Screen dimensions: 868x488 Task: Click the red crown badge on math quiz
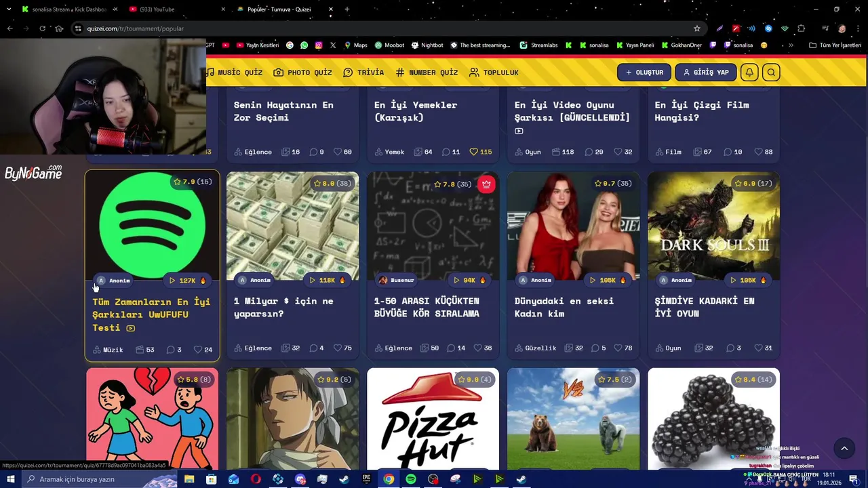point(486,184)
